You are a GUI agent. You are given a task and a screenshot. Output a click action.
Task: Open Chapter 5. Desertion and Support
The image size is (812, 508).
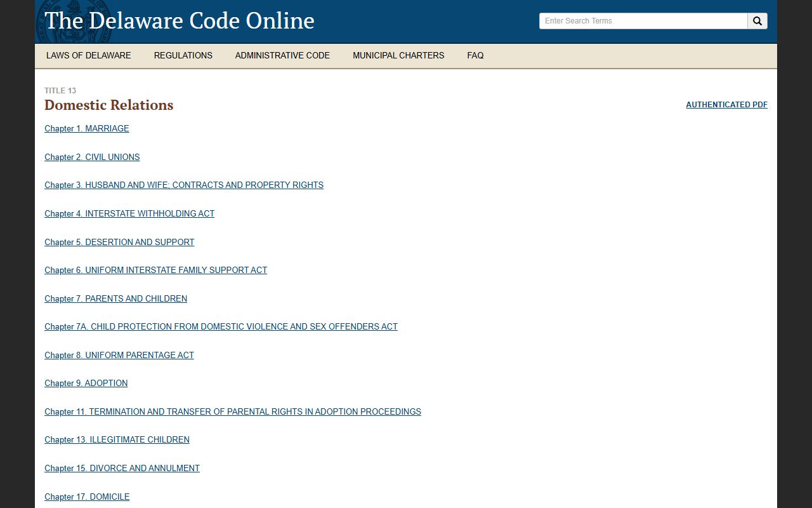point(119,242)
